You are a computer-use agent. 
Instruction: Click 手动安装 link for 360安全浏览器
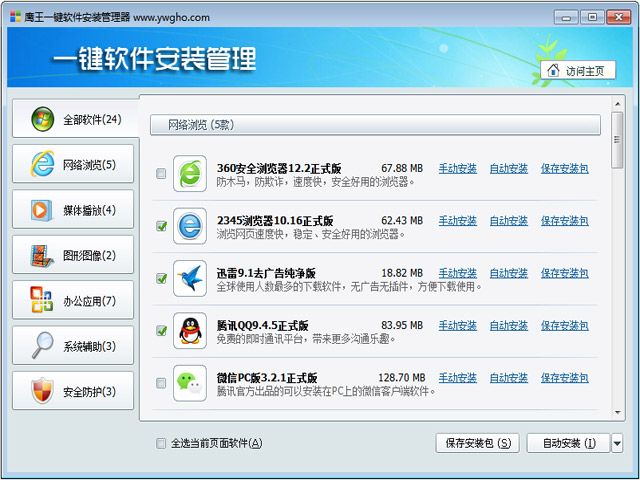(x=458, y=169)
